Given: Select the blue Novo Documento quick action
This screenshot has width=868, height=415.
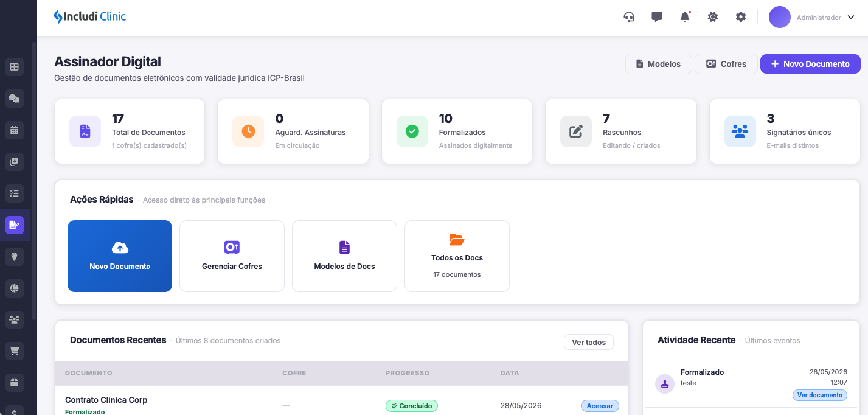Looking at the screenshot, I should point(120,256).
